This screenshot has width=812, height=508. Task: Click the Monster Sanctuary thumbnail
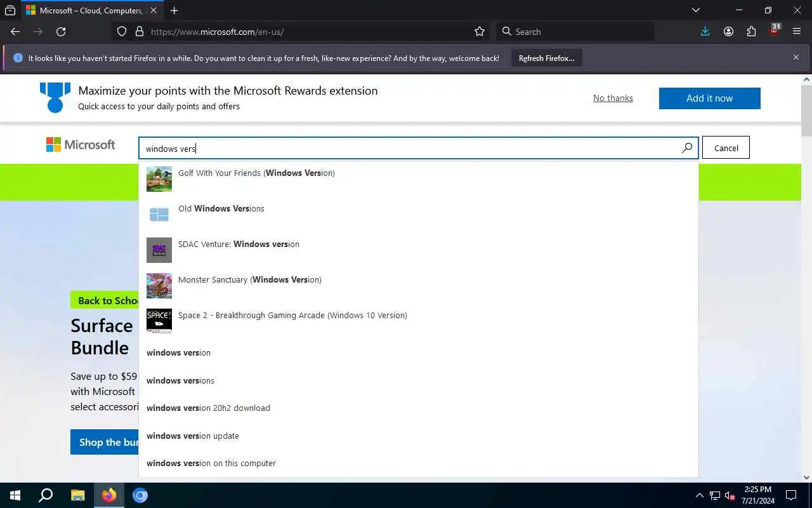159,286
